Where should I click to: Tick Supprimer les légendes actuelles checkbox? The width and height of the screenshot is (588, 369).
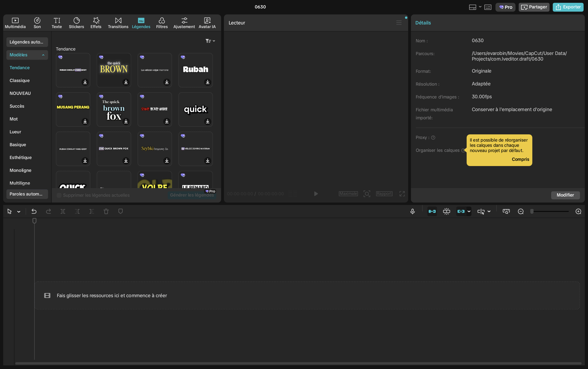[59, 195]
